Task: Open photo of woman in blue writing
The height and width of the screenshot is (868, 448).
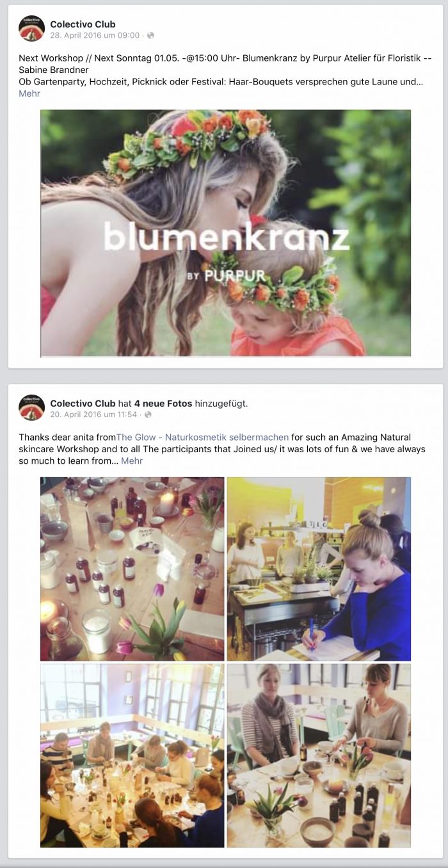Action: pos(319,569)
